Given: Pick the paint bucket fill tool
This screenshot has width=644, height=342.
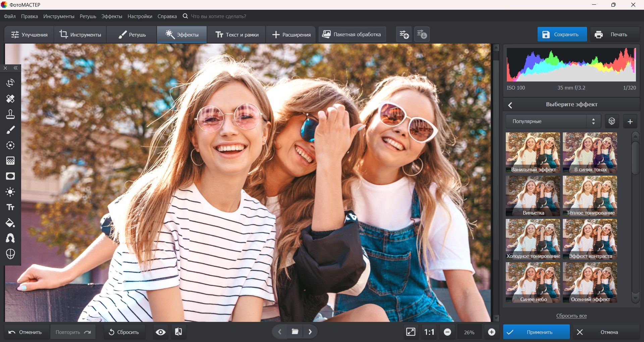Looking at the screenshot, I should pos(10,223).
